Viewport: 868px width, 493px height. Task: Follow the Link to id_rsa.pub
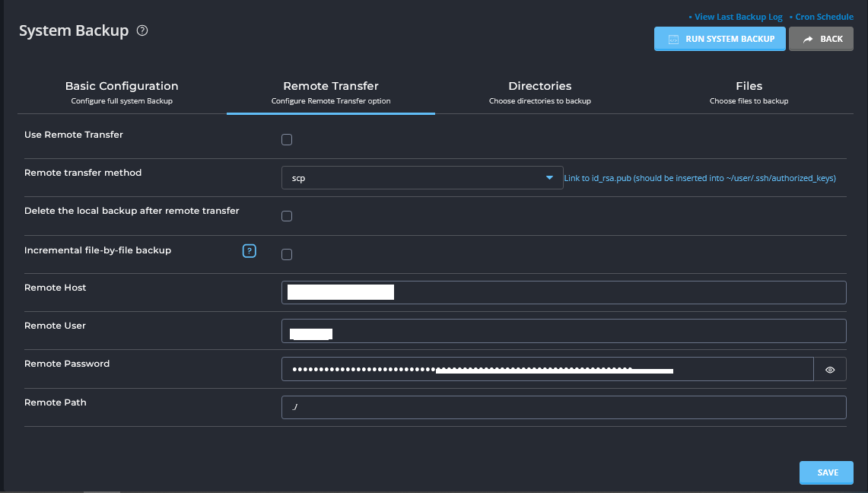click(699, 179)
